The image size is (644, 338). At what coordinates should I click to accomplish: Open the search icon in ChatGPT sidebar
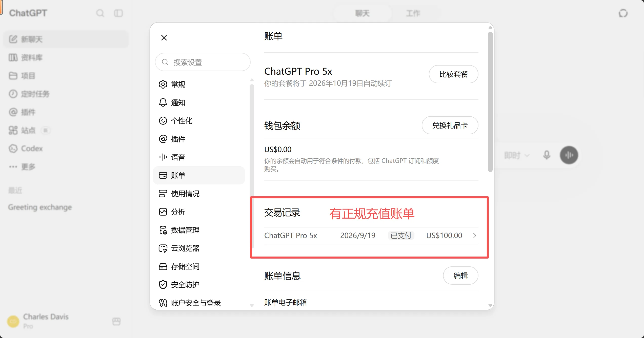coord(100,13)
